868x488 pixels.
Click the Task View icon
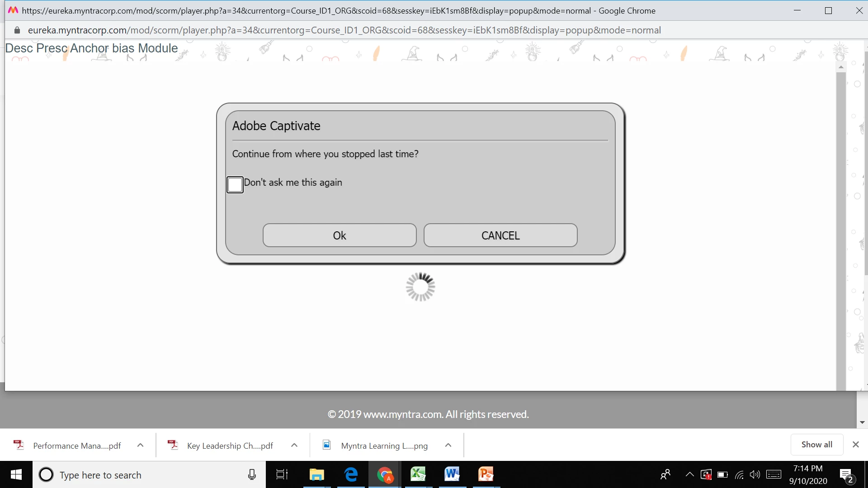tap(282, 474)
